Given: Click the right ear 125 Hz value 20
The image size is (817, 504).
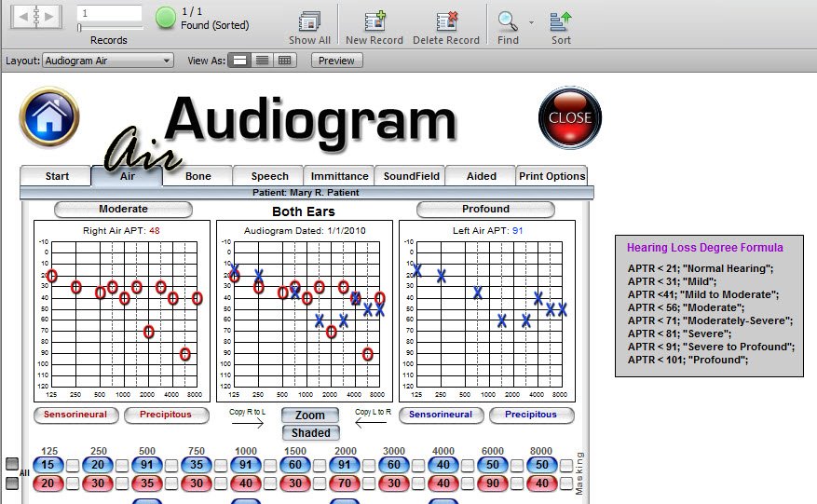Looking at the screenshot, I should point(48,484).
